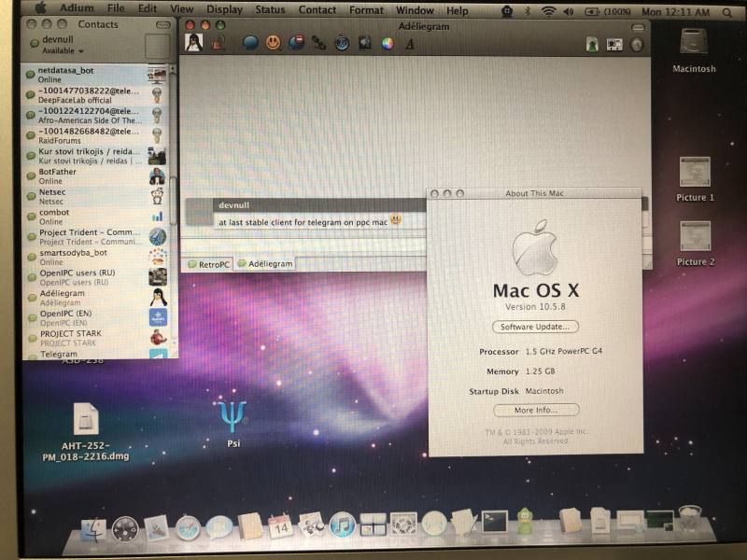The width and height of the screenshot is (747, 560).
Task: Expand the Available status dropdown
Action: (63, 51)
